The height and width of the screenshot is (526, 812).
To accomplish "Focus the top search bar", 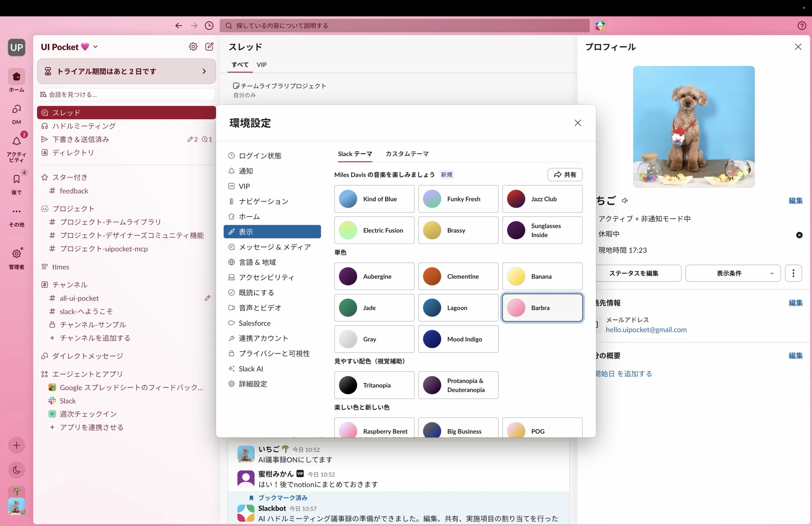I will tap(404, 26).
